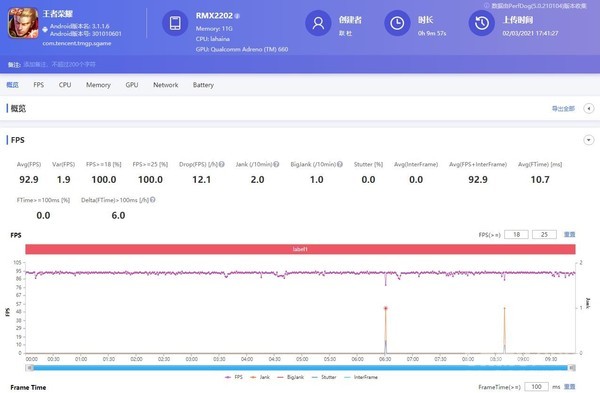Screen dimensions: 600x393
Task: Toggle the FPS series in legend
Action: (x=234, y=377)
